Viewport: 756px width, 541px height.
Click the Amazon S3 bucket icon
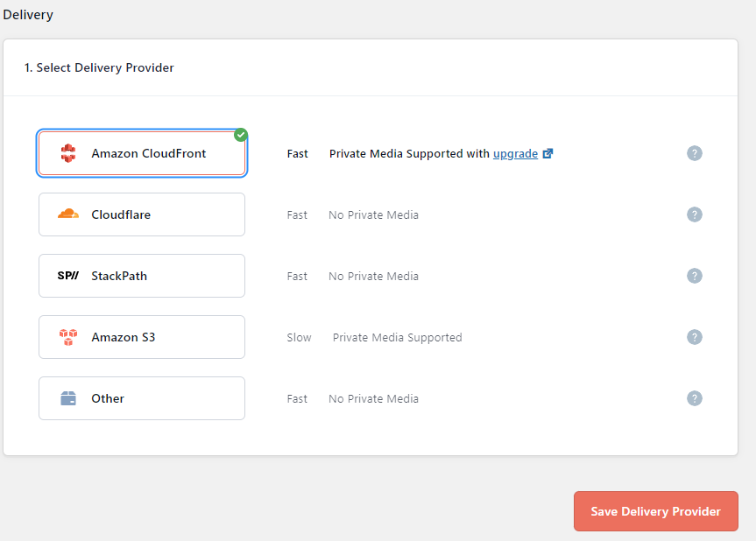point(68,337)
